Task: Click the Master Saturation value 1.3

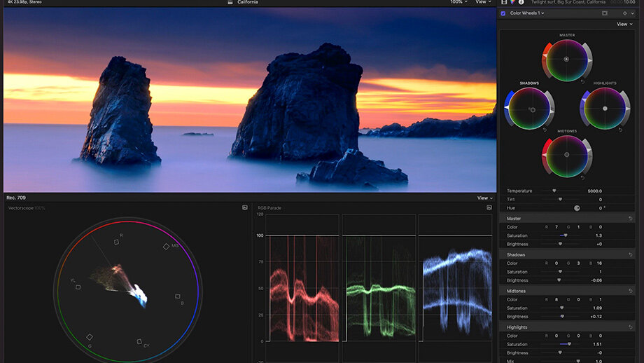Action: pyautogui.click(x=598, y=235)
